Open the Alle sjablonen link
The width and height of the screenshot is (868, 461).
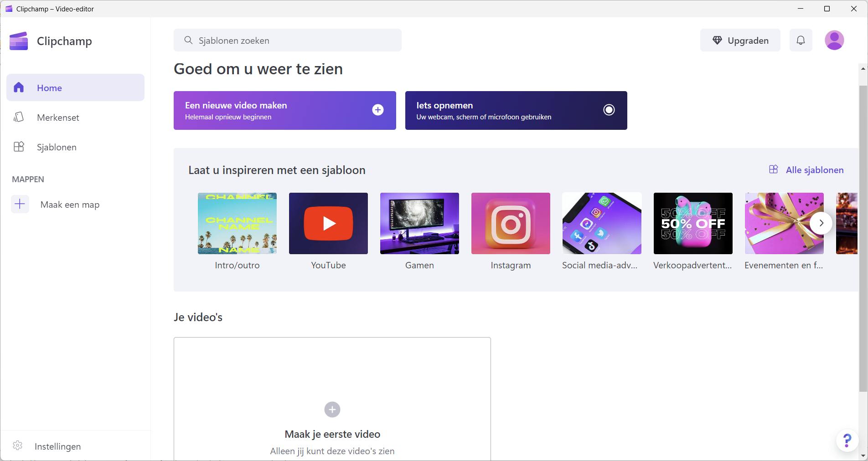click(x=806, y=170)
